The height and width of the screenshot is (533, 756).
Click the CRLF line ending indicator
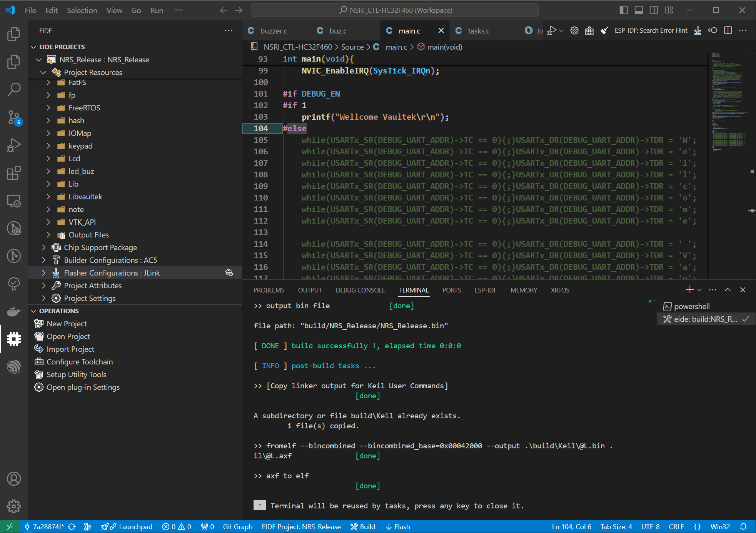tap(676, 526)
